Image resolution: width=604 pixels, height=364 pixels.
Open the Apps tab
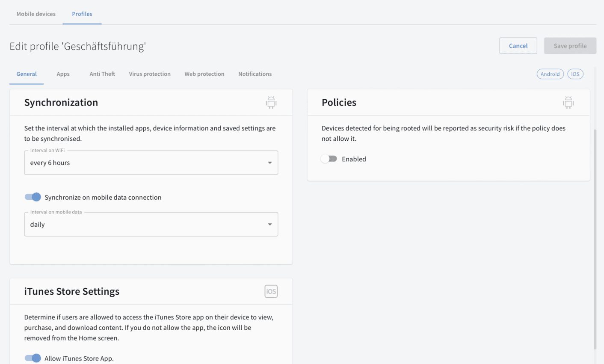[63, 74]
